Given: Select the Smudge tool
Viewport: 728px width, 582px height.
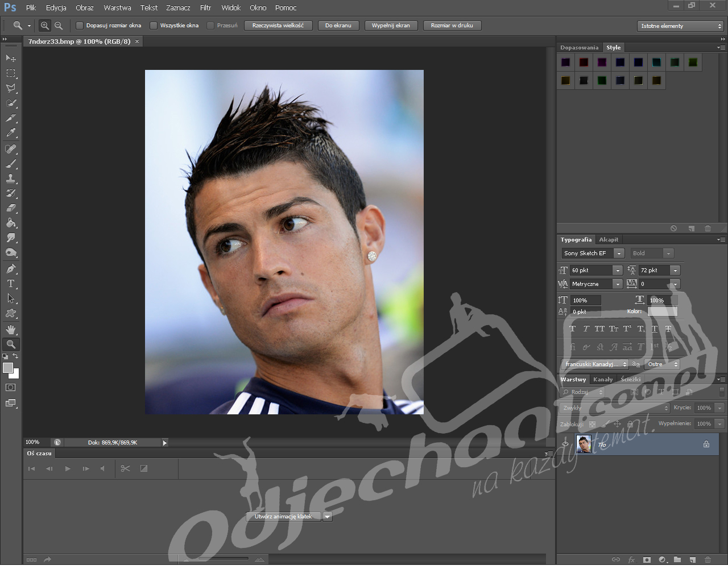Looking at the screenshot, I should (11, 238).
